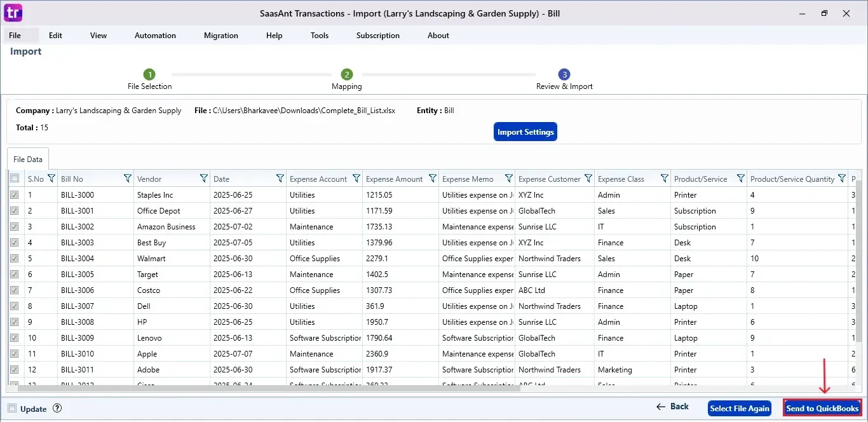Image resolution: width=868 pixels, height=422 pixels.
Task: Open the View menu
Action: pyautogui.click(x=98, y=36)
